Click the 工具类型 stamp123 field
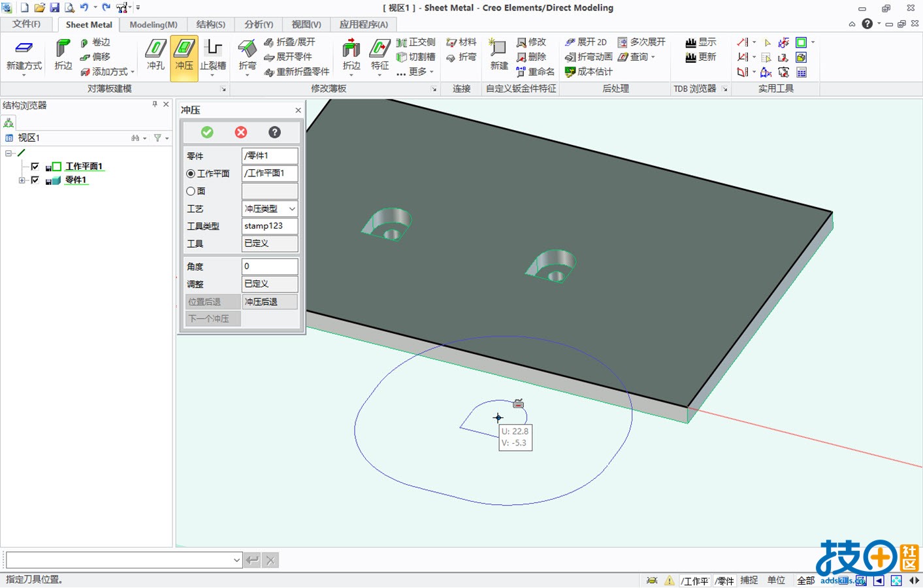The image size is (923, 588). [270, 226]
